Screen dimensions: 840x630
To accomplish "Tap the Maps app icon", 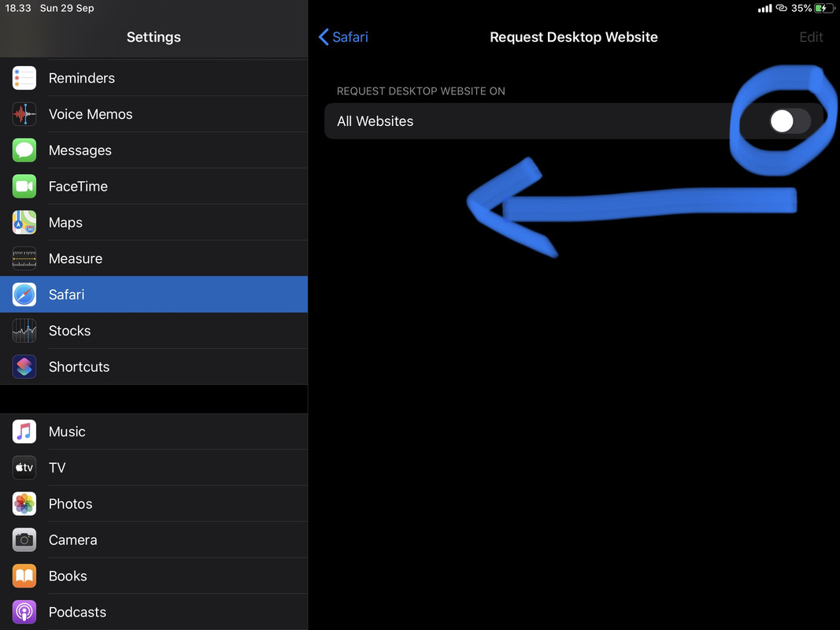I will point(24,222).
